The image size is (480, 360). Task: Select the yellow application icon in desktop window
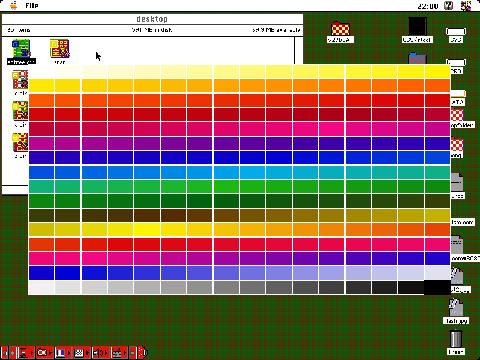60,48
